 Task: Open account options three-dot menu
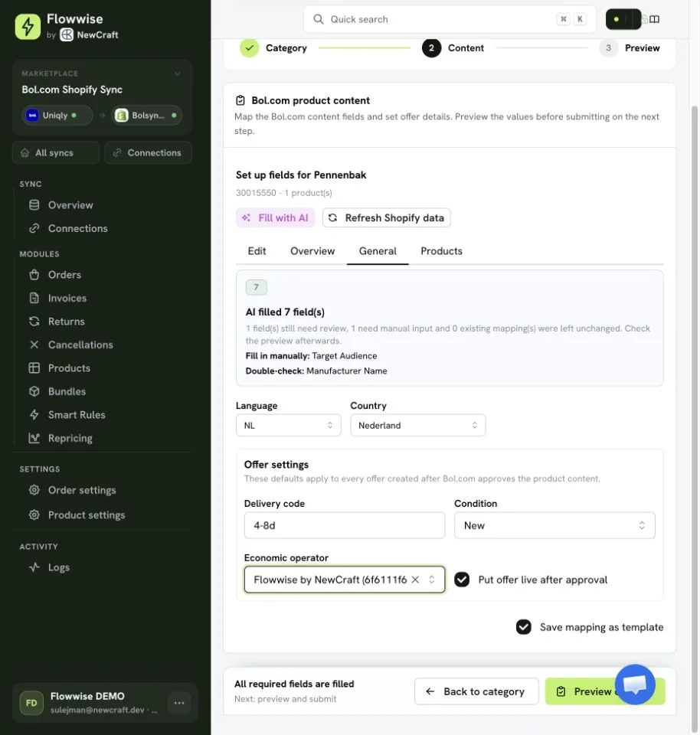pyautogui.click(x=179, y=703)
